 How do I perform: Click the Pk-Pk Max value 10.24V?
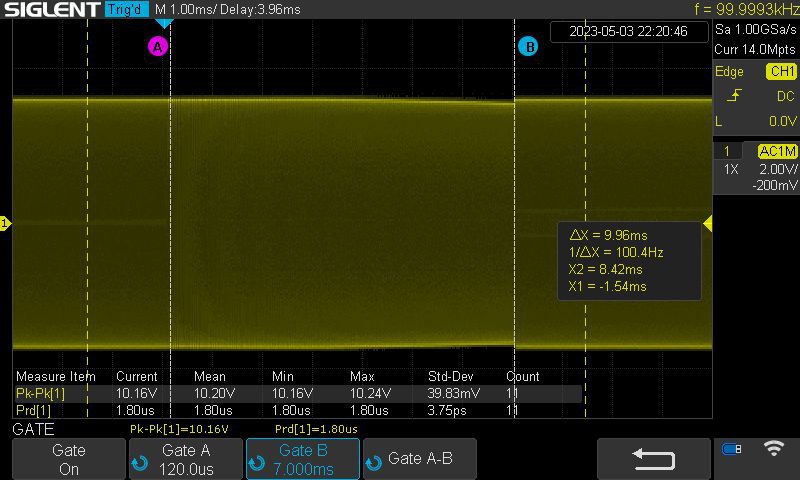(370, 393)
